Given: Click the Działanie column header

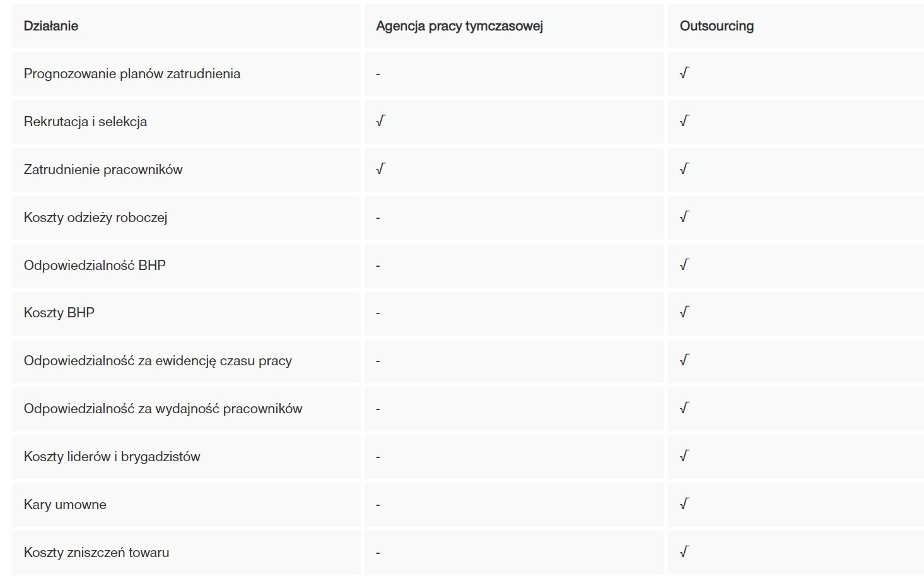Looking at the screenshot, I should 51,26.
